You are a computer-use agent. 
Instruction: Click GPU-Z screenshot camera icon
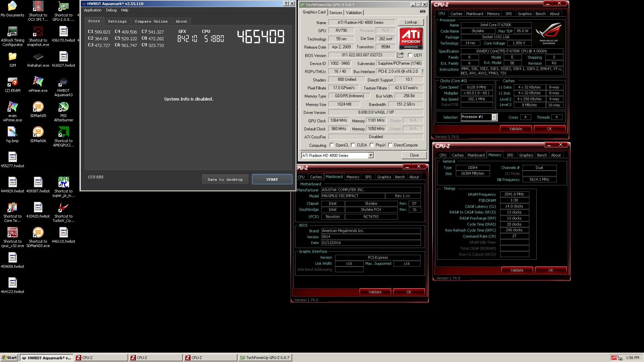click(423, 11)
